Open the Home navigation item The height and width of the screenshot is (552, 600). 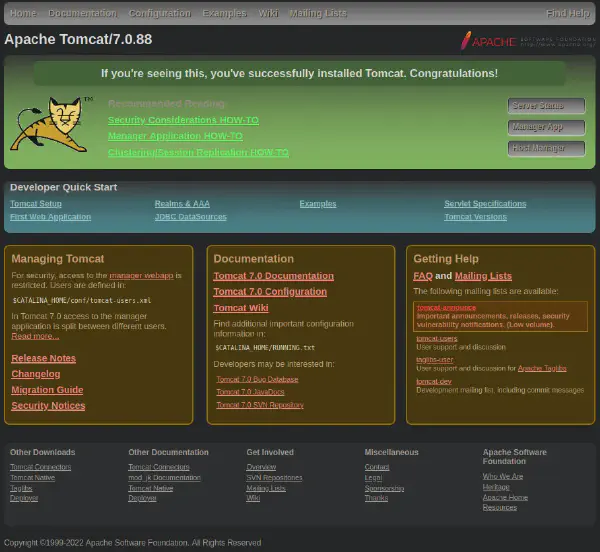[23, 13]
